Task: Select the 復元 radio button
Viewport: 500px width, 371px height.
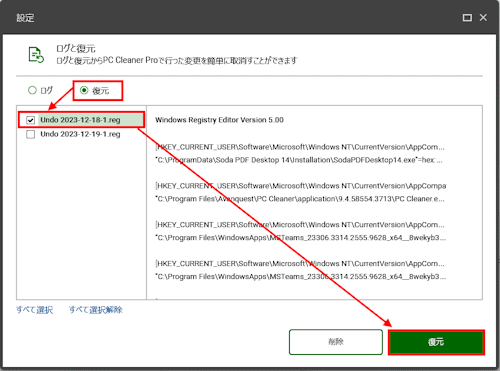Action: tap(84, 90)
